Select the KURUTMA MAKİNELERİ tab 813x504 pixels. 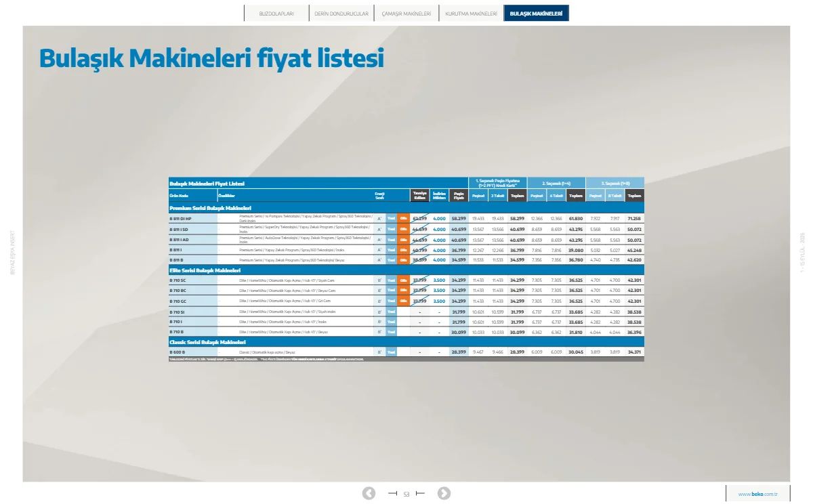pyautogui.click(x=471, y=14)
